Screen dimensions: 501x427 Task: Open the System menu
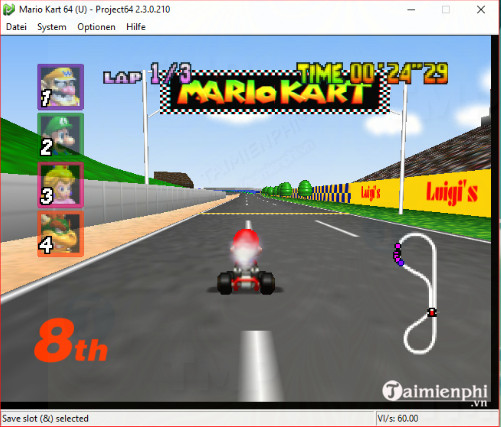(x=52, y=27)
